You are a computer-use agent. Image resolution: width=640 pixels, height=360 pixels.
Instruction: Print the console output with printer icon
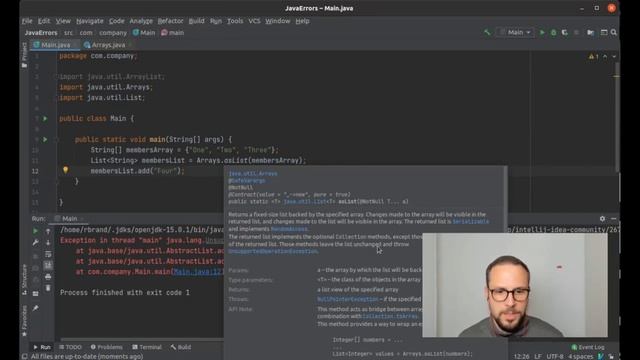[48, 277]
